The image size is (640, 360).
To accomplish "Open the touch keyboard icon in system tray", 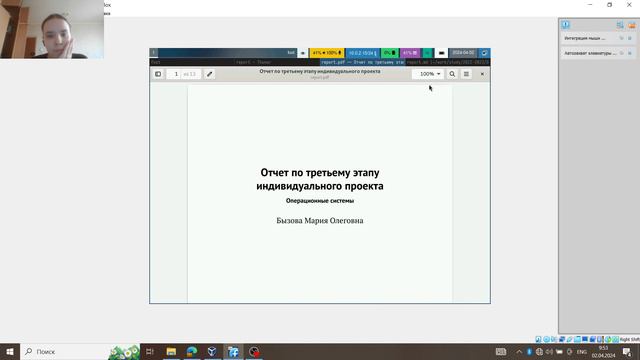I will 501,352.
